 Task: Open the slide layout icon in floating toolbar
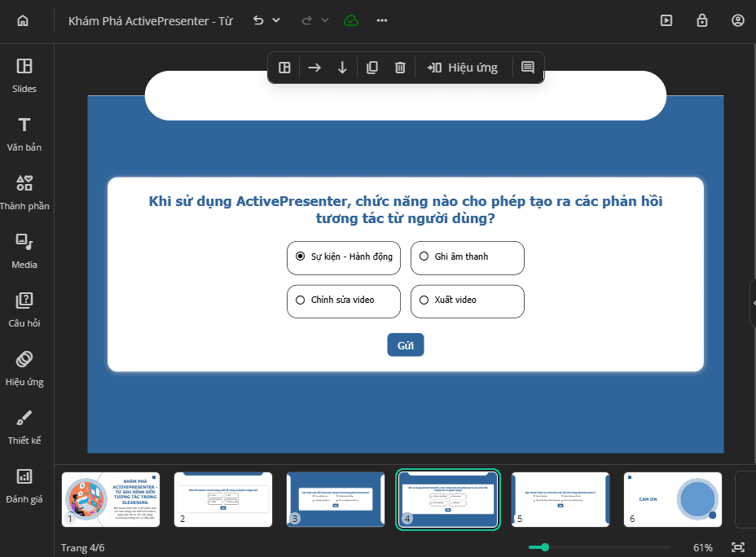[x=284, y=68]
